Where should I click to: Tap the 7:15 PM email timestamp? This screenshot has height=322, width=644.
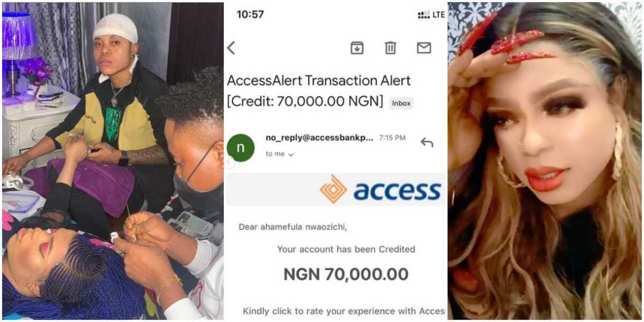pos(392,138)
